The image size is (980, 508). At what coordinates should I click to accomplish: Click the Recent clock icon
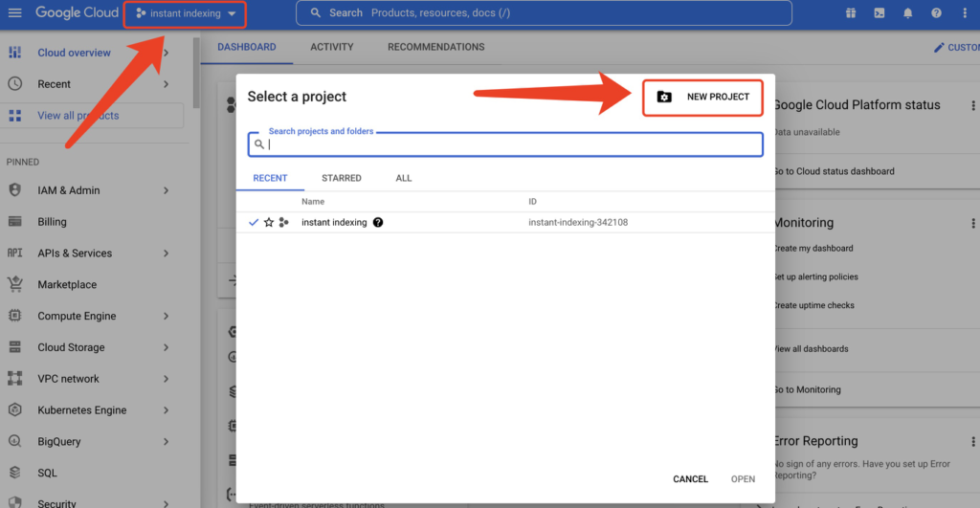(15, 84)
